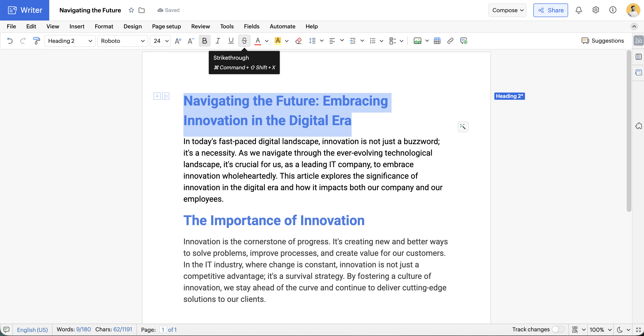Click the Undo arrow icon
The height and width of the screenshot is (336, 644).
click(10, 41)
